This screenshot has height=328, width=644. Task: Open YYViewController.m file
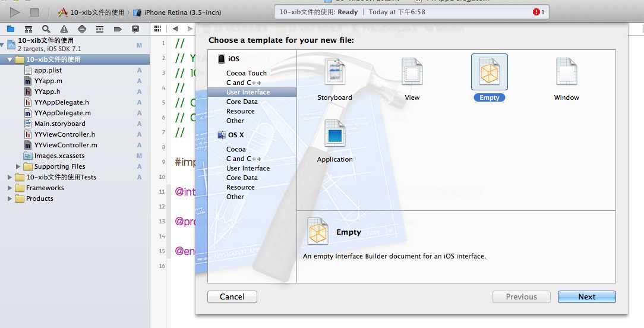[x=65, y=145]
